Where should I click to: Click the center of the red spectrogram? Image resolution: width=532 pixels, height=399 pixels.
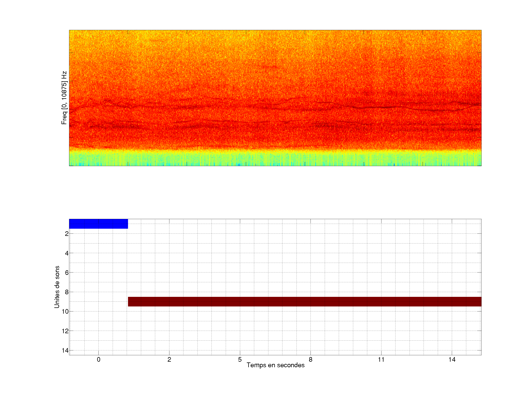coord(275,98)
